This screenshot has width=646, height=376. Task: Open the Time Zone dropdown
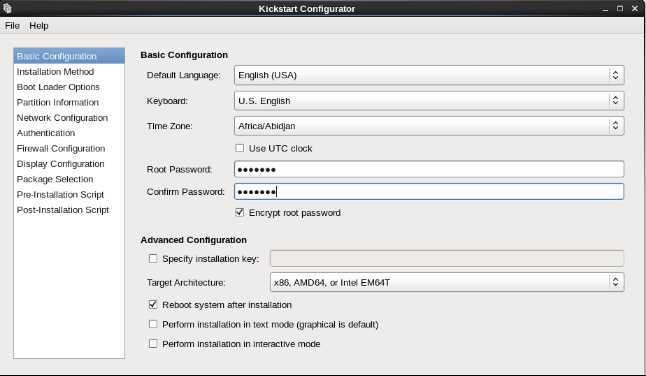[x=429, y=126]
